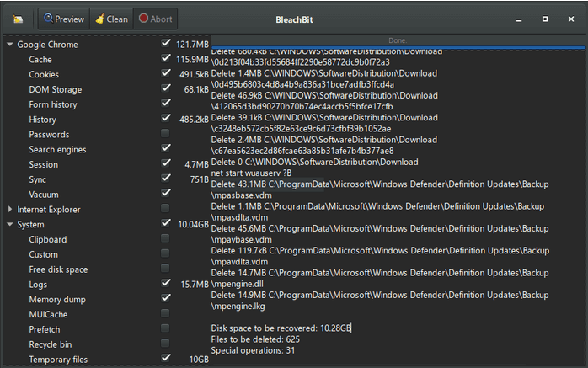The image size is (588, 368).
Task: Select the Clipboard tree item
Action: [x=48, y=239]
